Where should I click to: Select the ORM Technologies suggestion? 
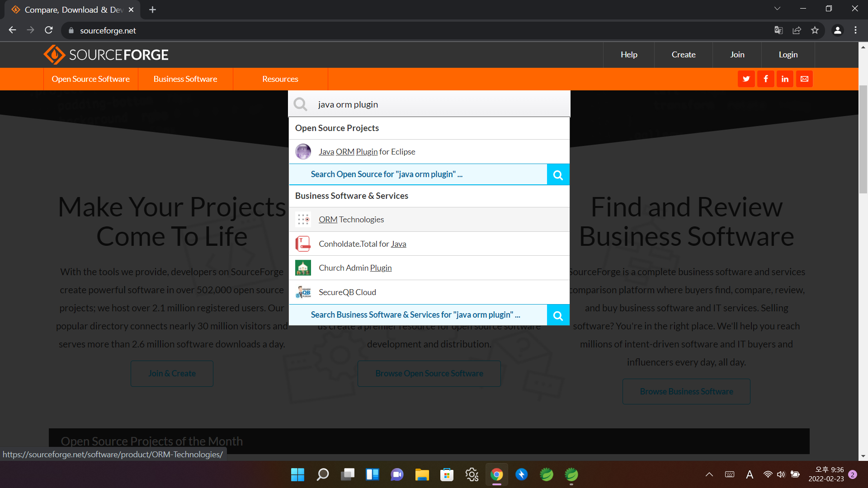pyautogui.click(x=351, y=220)
